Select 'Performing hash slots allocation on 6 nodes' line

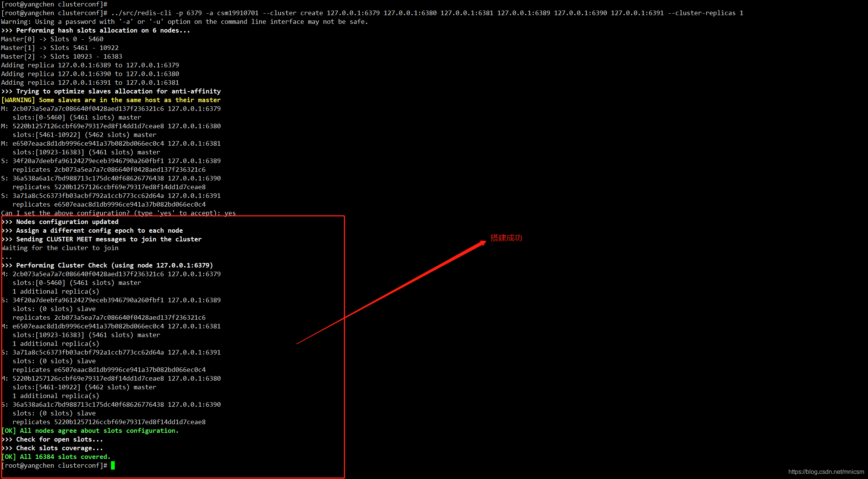[95, 30]
